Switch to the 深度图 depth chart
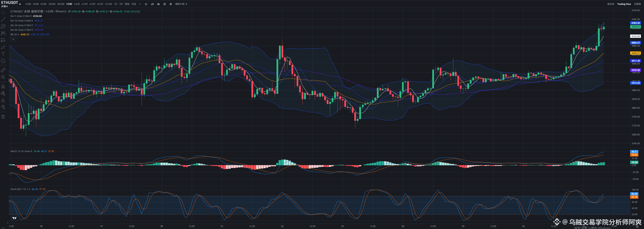This screenshot has height=229, width=644. 637,4
